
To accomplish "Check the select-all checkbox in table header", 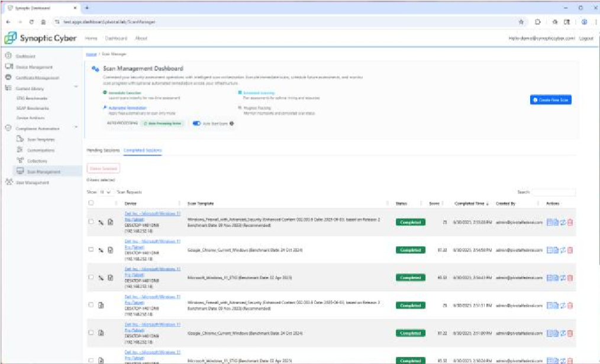I will 91,203.
